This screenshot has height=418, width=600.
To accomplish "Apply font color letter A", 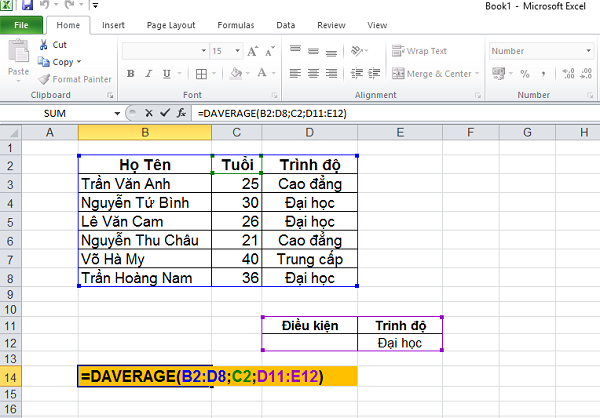I will tap(262, 73).
